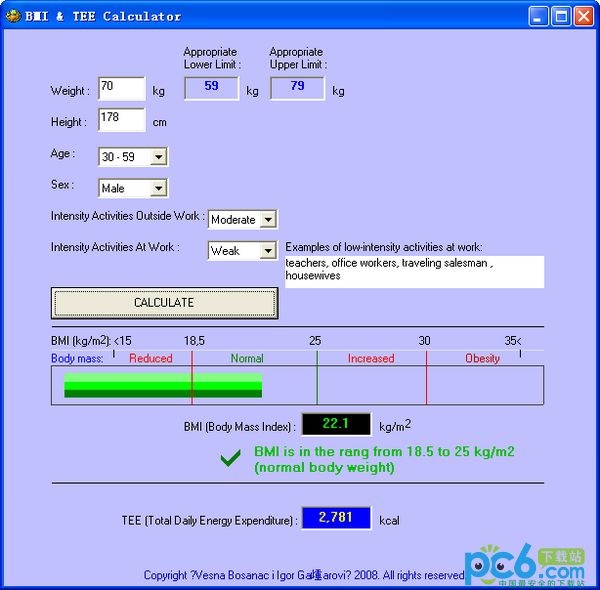The image size is (600, 590).
Task: Open the Intensity Activities Outside Work dropdown
Action: point(242,219)
